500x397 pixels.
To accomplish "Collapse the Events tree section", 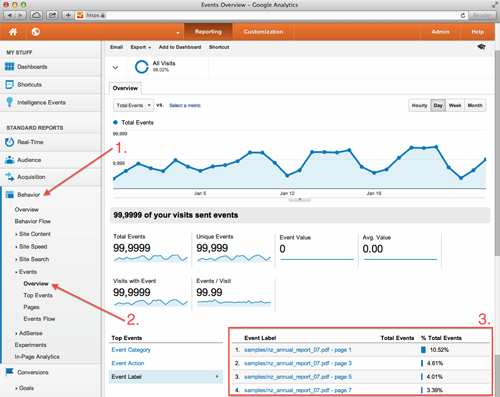I will point(26,272).
